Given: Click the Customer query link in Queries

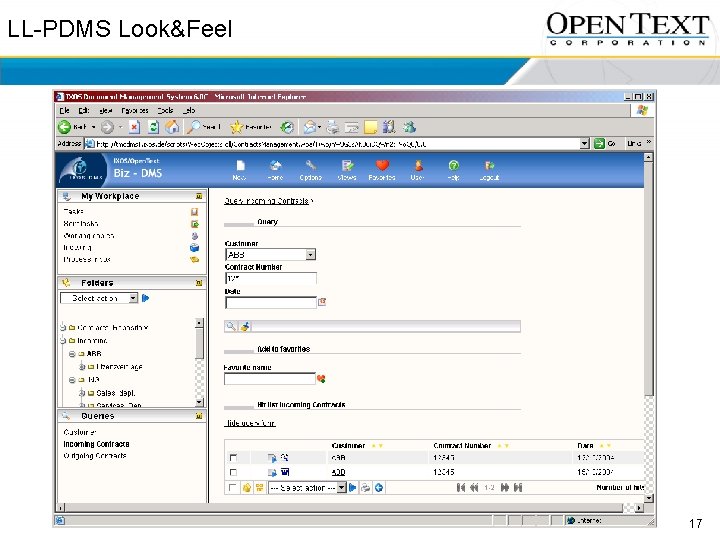Looking at the screenshot, I should click(80, 432).
